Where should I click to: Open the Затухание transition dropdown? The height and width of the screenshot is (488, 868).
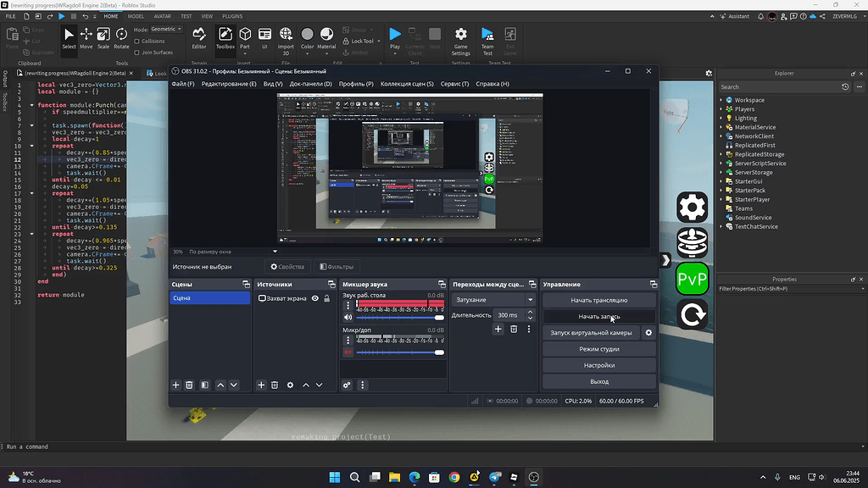point(527,299)
